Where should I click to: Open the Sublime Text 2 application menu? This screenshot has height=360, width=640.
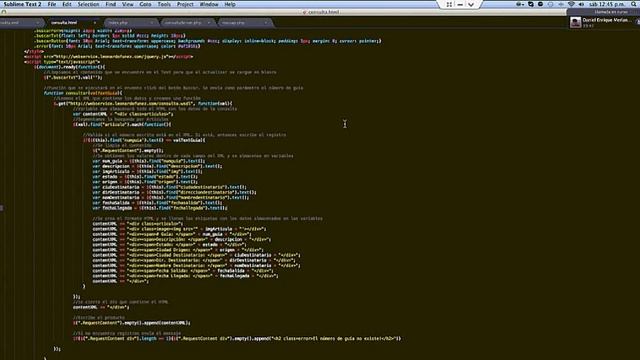tap(22, 4)
